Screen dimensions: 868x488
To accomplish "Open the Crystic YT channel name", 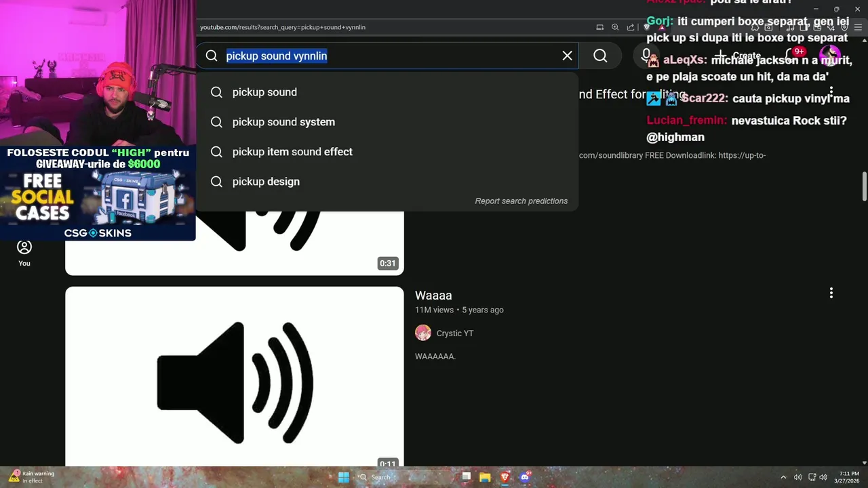I will pos(455,333).
